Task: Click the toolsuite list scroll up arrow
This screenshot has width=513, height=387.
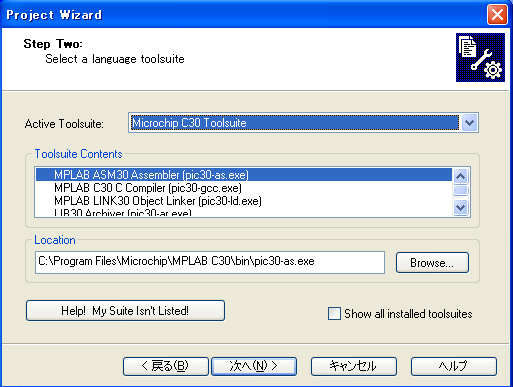Action: (x=461, y=176)
